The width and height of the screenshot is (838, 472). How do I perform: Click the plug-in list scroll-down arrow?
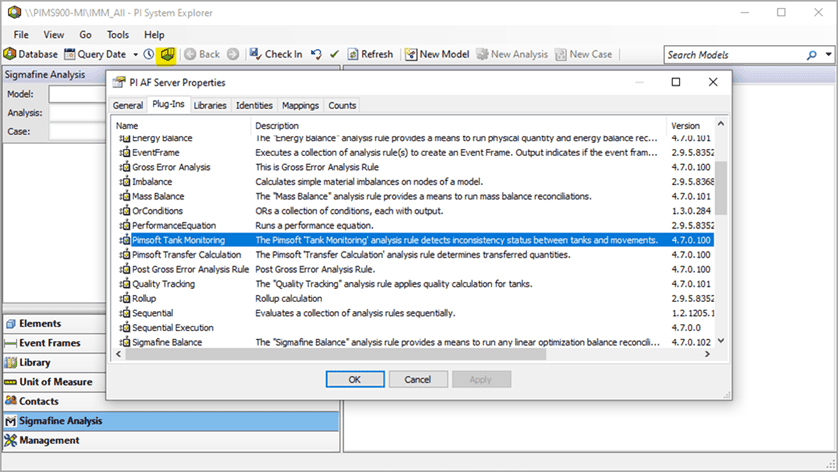pos(721,341)
